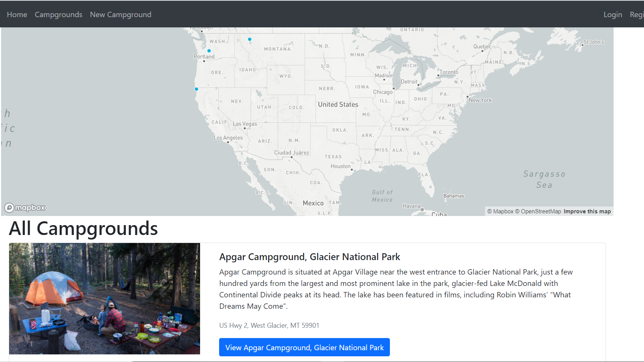
Task: Click the MONTANA state label
Action: pyautogui.click(x=277, y=49)
